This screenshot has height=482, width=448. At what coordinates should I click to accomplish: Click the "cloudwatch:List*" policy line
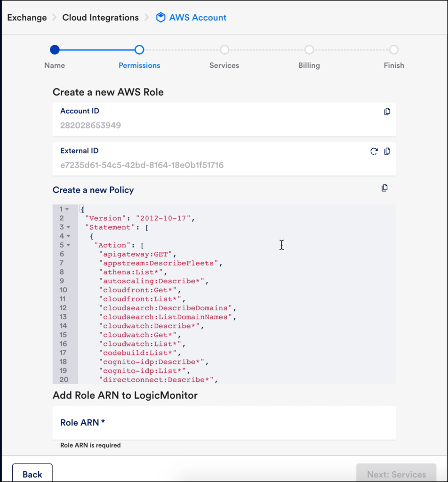click(x=142, y=344)
